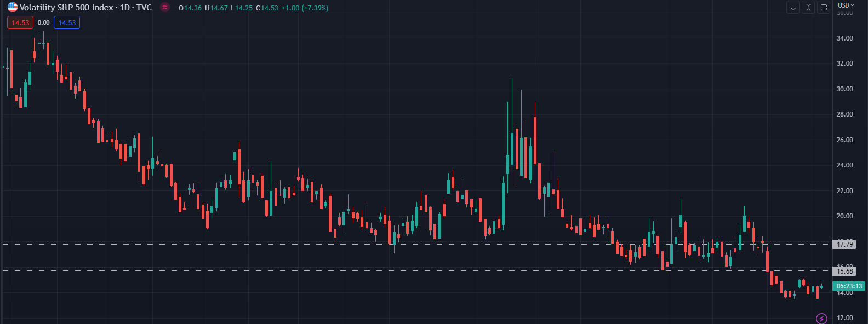Select the 15.68 horizontal line price label
This screenshot has height=324, width=868.
[844, 271]
